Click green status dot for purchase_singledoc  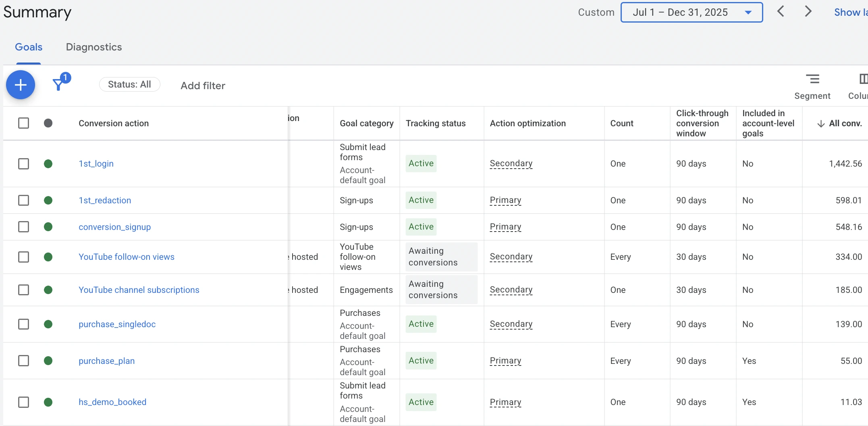48,324
